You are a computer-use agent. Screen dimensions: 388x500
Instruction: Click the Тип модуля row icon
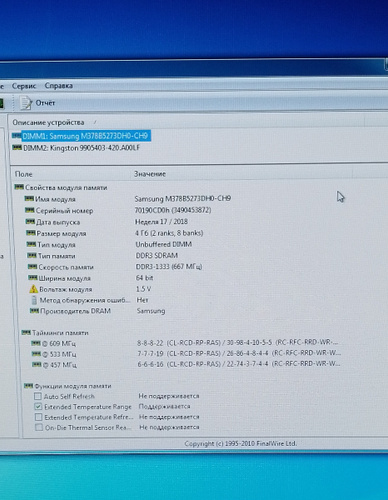coord(31,244)
